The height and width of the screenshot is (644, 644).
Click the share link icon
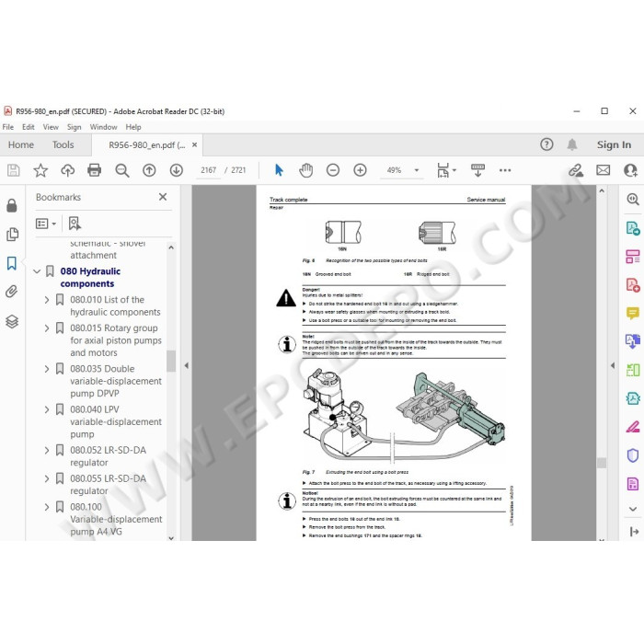576,170
